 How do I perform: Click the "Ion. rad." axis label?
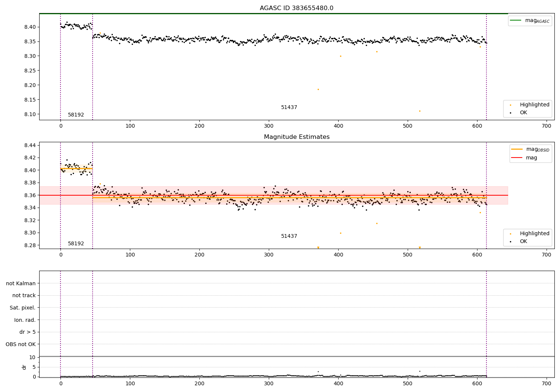coord(25,320)
